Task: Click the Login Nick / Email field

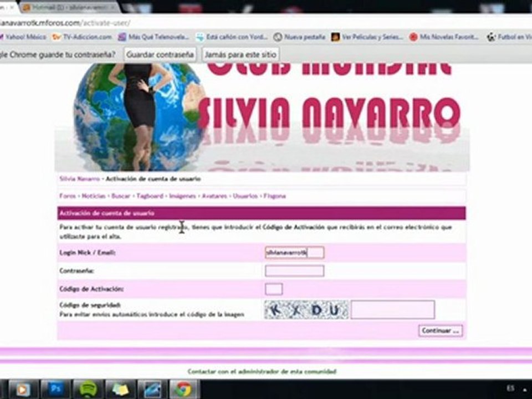Action: coord(294,253)
